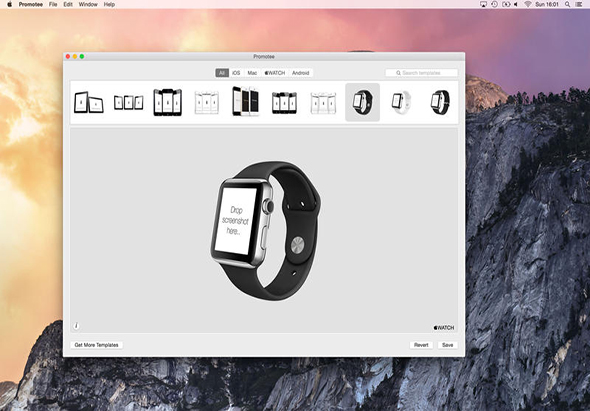590x411 pixels.
Task: Open the File menu
Action: (x=53, y=4)
